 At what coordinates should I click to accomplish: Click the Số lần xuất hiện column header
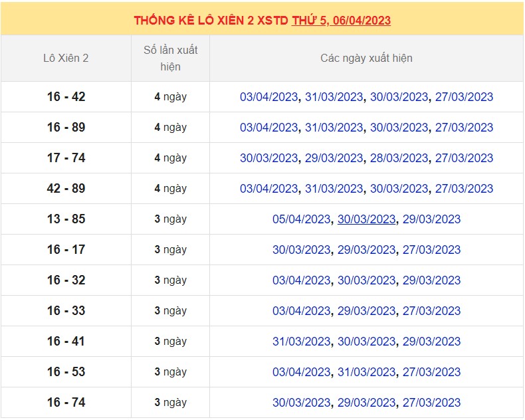point(170,58)
